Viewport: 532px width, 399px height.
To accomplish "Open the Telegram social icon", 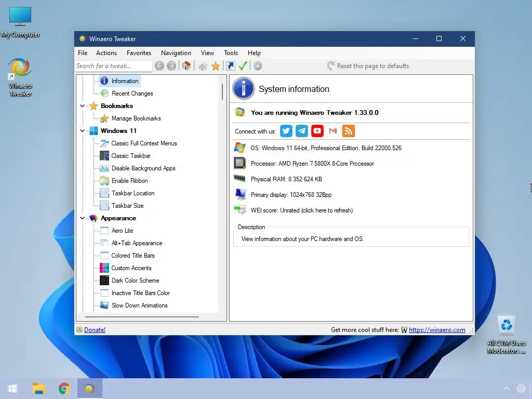I will [302, 131].
